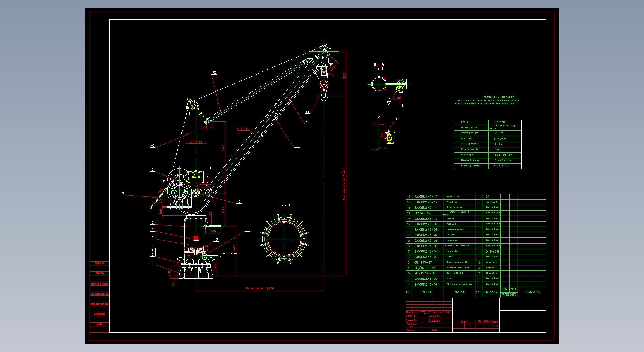Viewport: 644px width, 352px height.
Task: Select callout number 16 in detail A
Action: 398,119
